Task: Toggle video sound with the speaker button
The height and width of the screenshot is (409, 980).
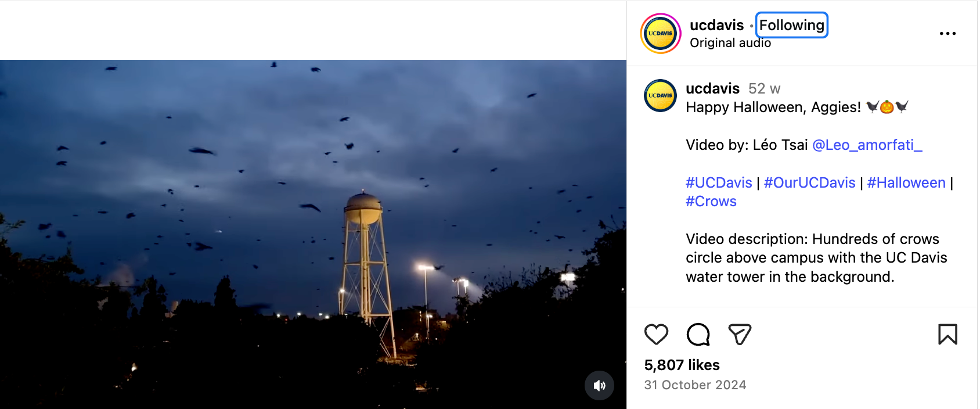Action: coord(599,385)
